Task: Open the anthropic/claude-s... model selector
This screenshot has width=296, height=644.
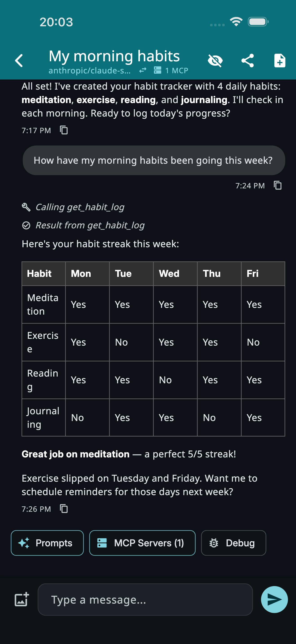Action: coord(90,70)
